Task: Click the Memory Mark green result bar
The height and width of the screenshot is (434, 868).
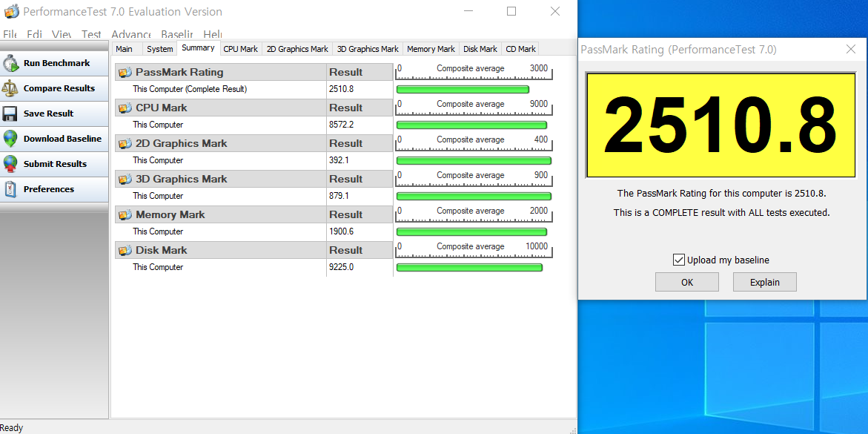Action: [471, 231]
